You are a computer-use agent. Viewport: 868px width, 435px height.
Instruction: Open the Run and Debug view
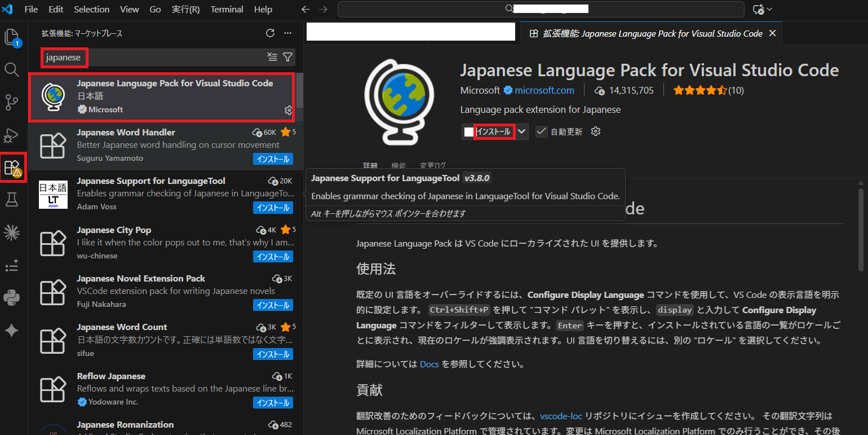coord(12,135)
